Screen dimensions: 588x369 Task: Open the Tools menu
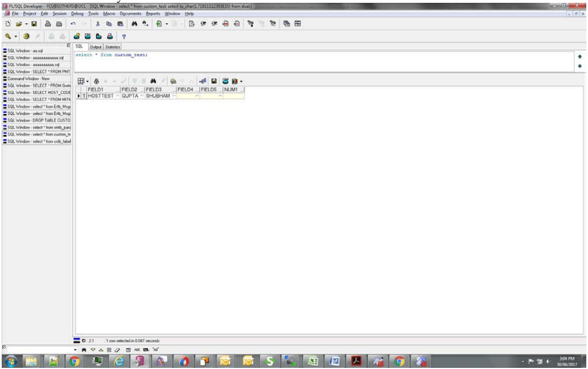click(94, 14)
